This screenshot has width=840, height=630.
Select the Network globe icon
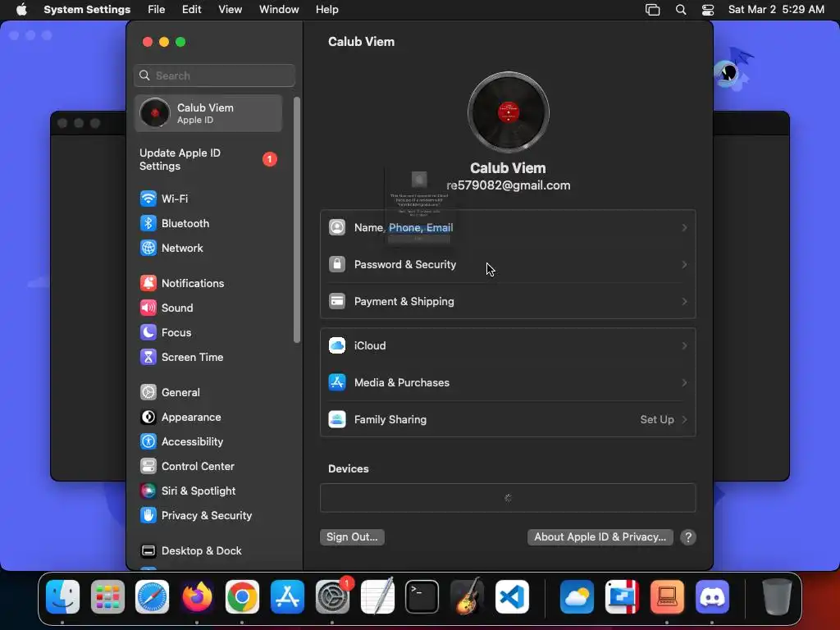[148, 248]
